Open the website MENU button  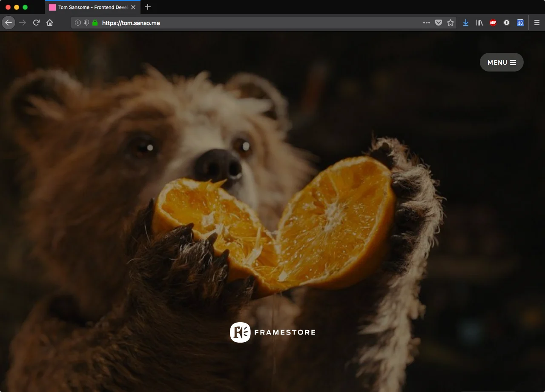tap(502, 62)
